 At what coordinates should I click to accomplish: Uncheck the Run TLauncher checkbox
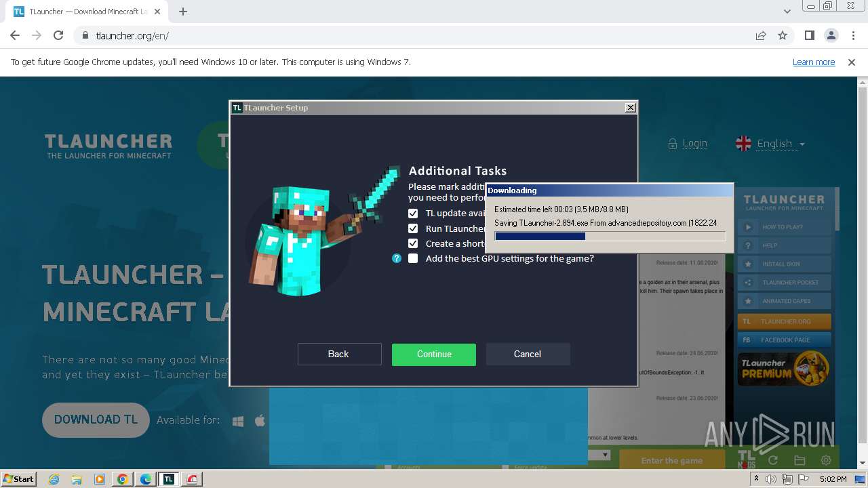(413, 228)
